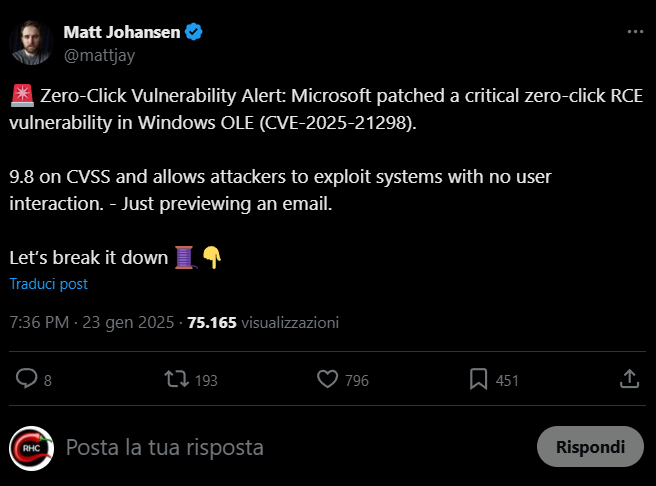Click the 796 likes count

(x=356, y=380)
